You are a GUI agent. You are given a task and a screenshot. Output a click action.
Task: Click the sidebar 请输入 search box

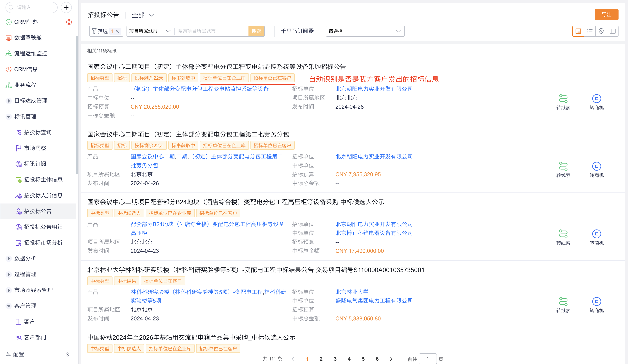coord(31,7)
